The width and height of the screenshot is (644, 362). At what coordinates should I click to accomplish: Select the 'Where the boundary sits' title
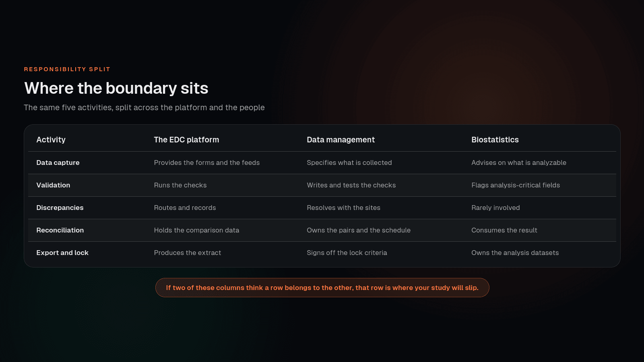(x=116, y=88)
